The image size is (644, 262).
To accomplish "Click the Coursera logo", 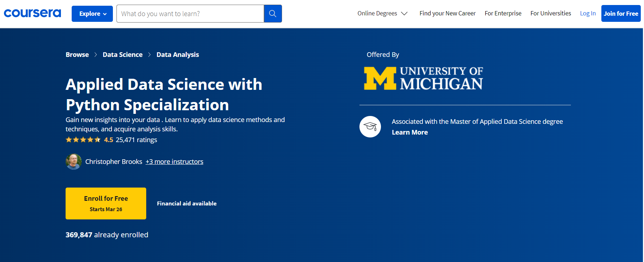I will [x=32, y=13].
